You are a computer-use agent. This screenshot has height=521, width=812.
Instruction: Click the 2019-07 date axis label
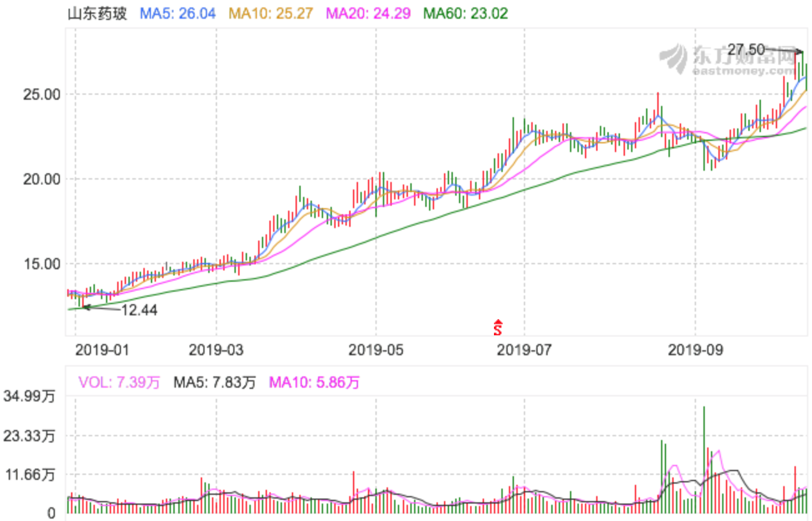(x=524, y=350)
